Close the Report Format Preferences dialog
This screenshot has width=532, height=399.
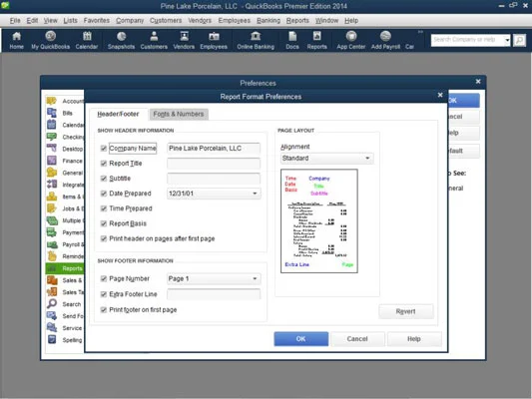(x=440, y=95)
